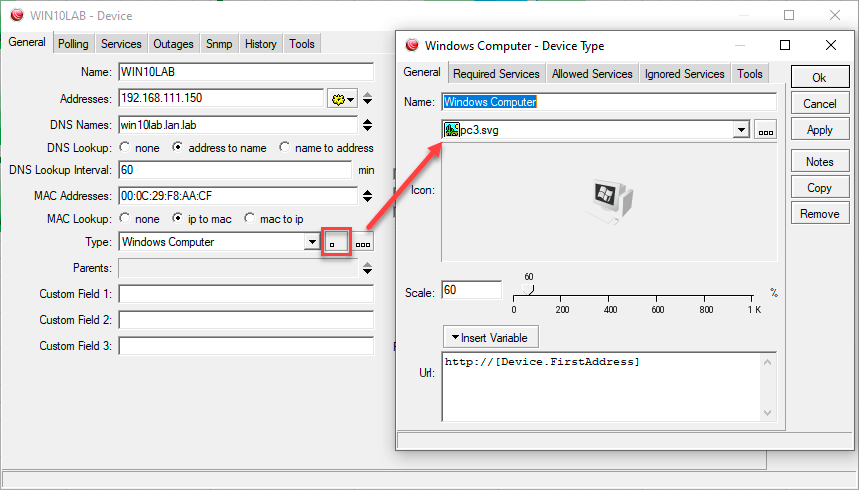Select MAC Lookup none option
The image size is (859, 490).
(125, 219)
